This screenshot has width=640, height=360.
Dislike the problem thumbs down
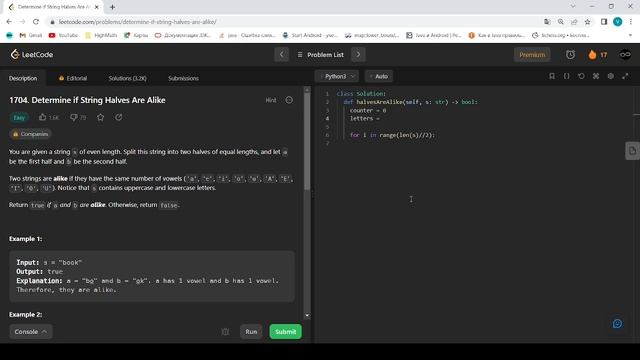pyautogui.click(x=74, y=118)
